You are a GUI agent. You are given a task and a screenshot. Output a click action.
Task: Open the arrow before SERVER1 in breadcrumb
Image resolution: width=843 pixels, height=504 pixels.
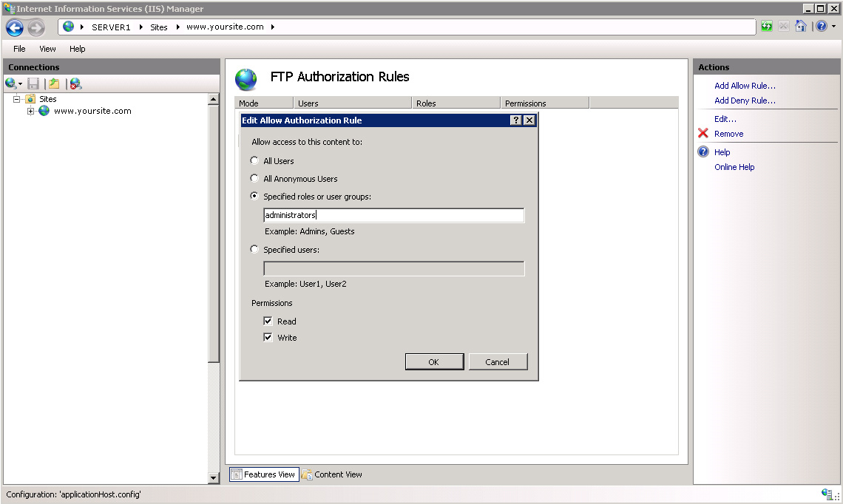pyautogui.click(x=82, y=27)
